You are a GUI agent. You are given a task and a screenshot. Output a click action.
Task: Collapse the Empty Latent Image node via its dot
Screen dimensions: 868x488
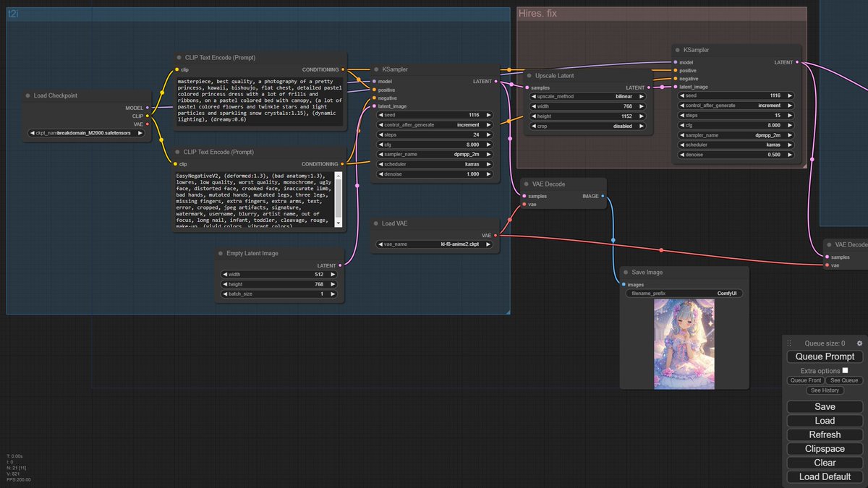(221, 254)
